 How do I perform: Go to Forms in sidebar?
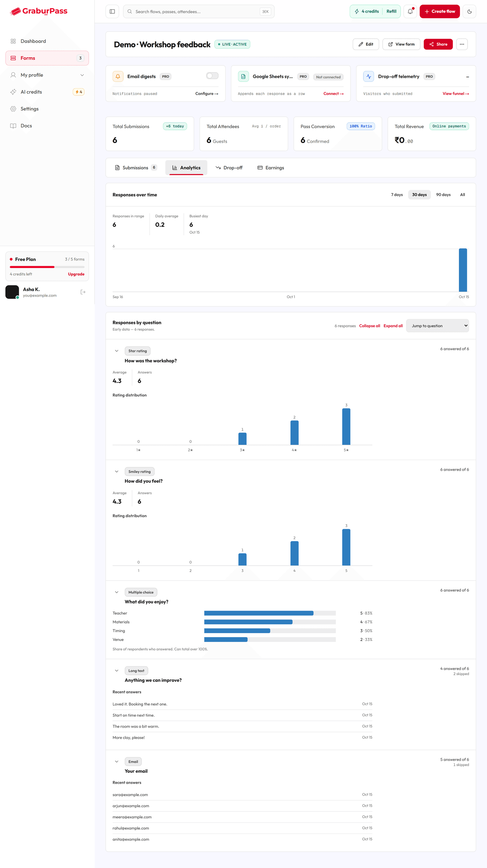(47, 58)
